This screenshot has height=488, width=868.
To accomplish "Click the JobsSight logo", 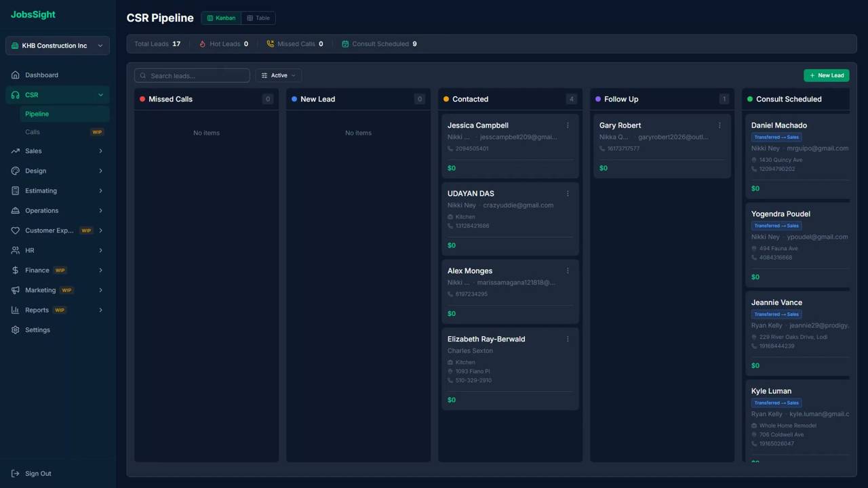I will (x=33, y=14).
